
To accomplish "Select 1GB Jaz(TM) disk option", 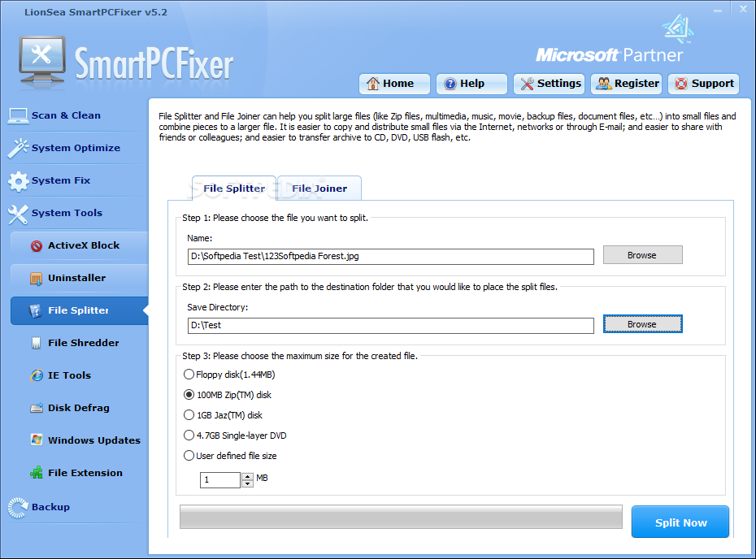I will pyautogui.click(x=189, y=415).
